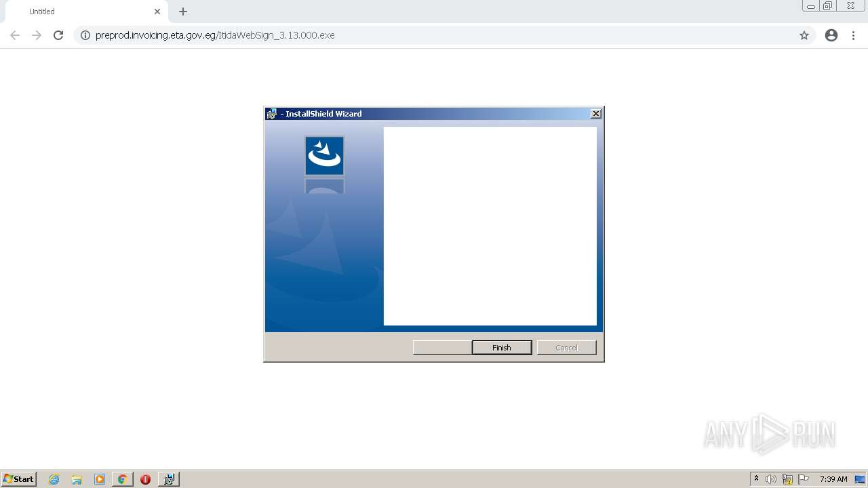Close the Chrome window
The image size is (868, 488).
coord(850,6)
